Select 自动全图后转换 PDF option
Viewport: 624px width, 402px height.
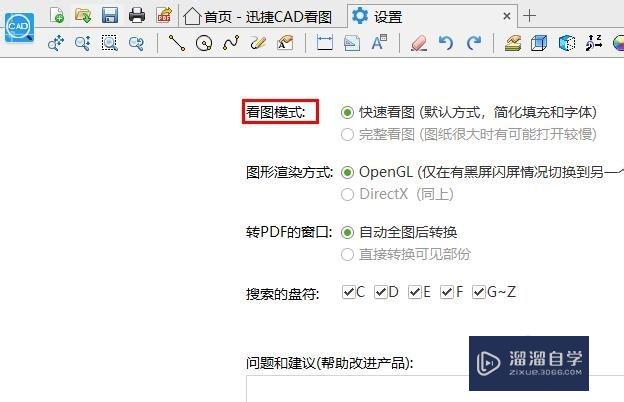coord(347,232)
